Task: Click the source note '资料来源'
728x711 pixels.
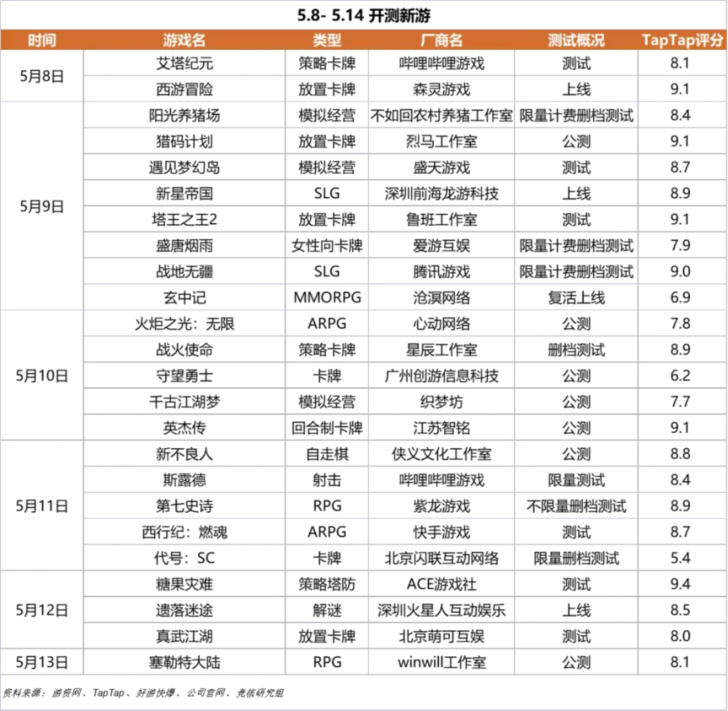Action: click(143, 693)
